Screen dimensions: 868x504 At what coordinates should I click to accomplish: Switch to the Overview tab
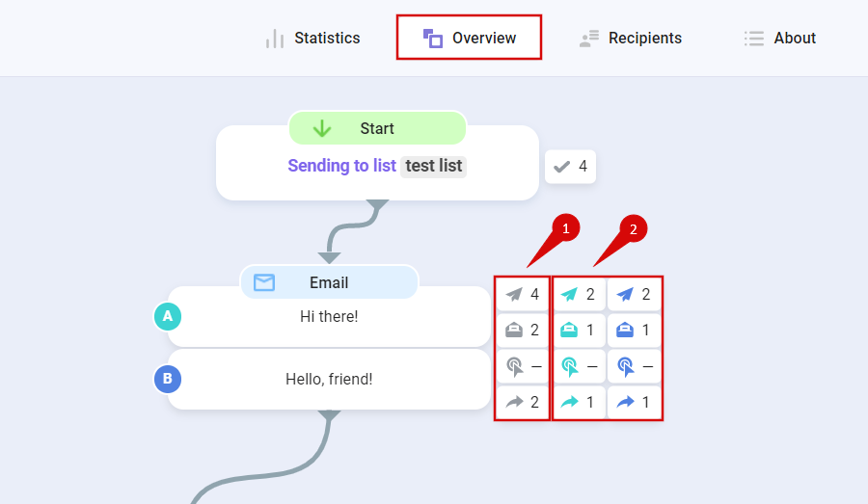click(470, 39)
